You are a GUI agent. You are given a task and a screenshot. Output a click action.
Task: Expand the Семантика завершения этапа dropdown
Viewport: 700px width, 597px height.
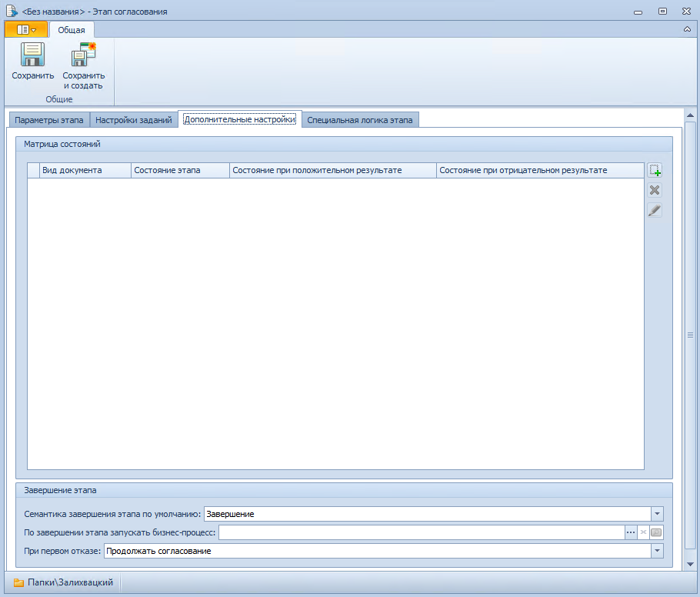coord(657,514)
